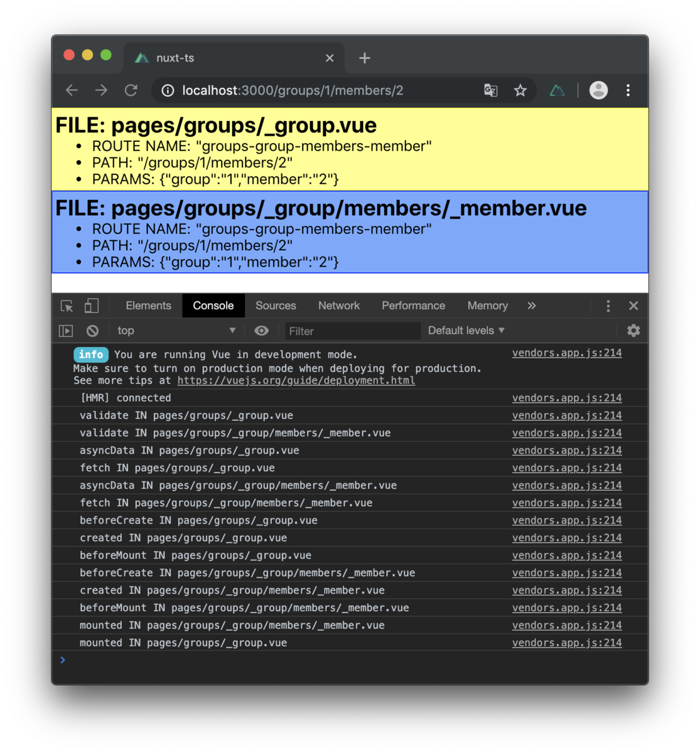
Task: Select heading 'FILE: pages/groups/_group.vue'
Action: 216,125
